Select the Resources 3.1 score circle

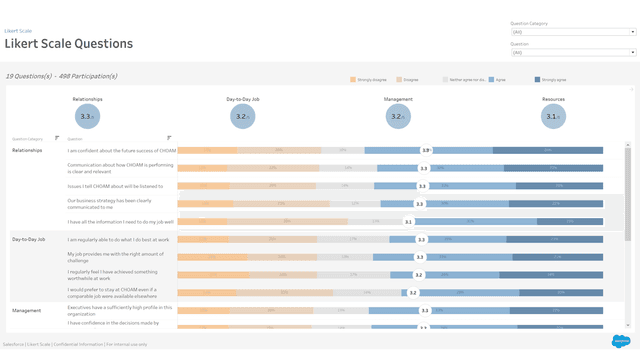point(553,116)
